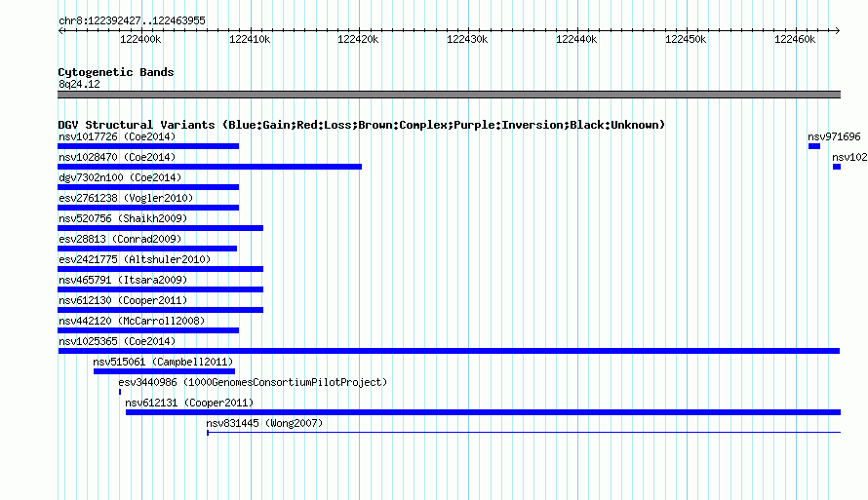Open esv28813 (Conrad2009) variant label

click(x=120, y=239)
